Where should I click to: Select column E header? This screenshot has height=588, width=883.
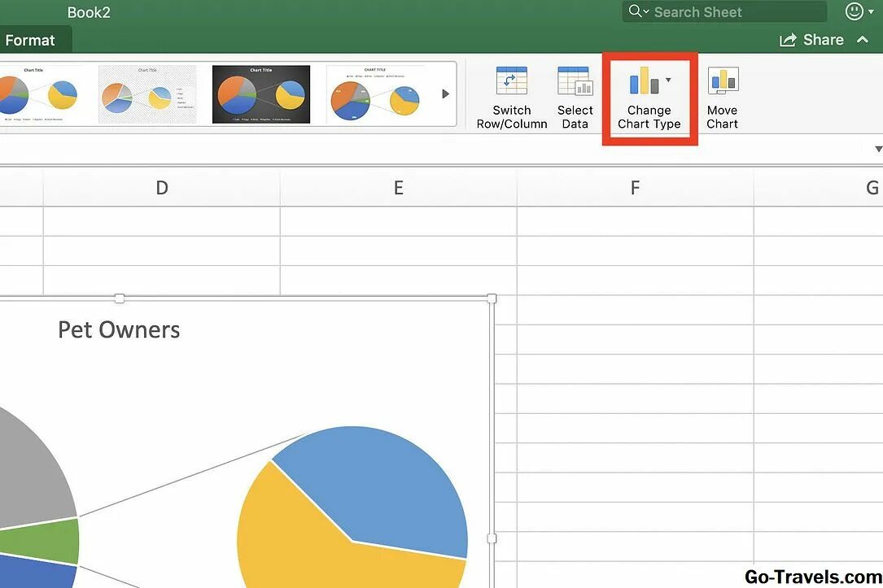point(398,187)
